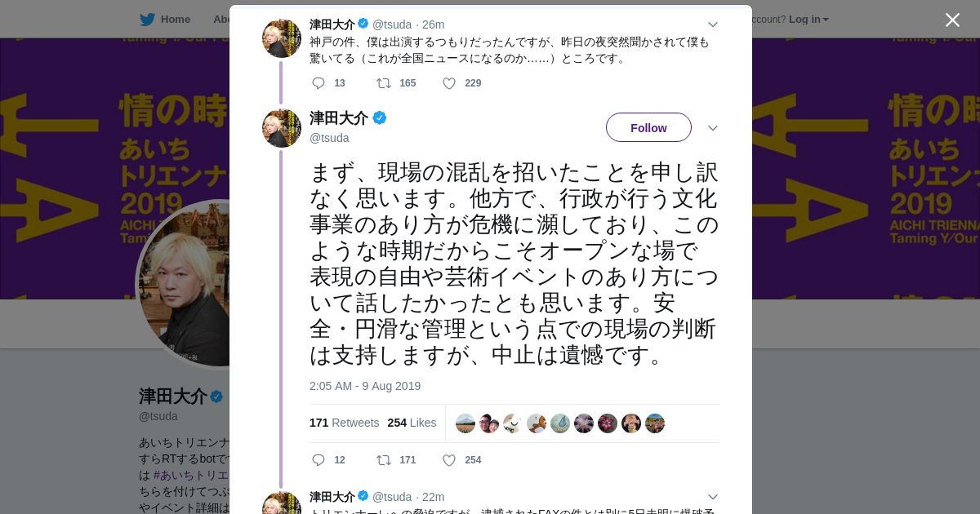Open the 26m timestamp on the top tweet
The image size is (980, 514).
433,24
